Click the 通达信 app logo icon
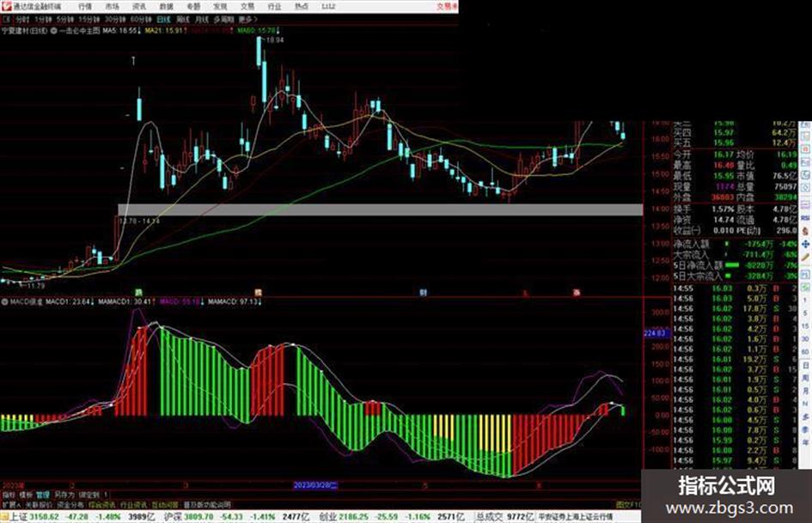Viewport: 812px width, 523px height. tap(6, 6)
